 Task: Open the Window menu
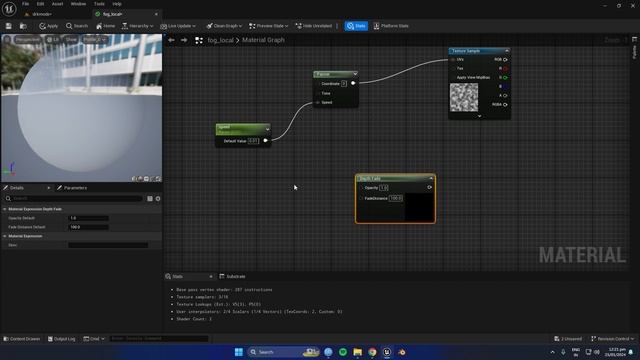click(x=78, y=4)
